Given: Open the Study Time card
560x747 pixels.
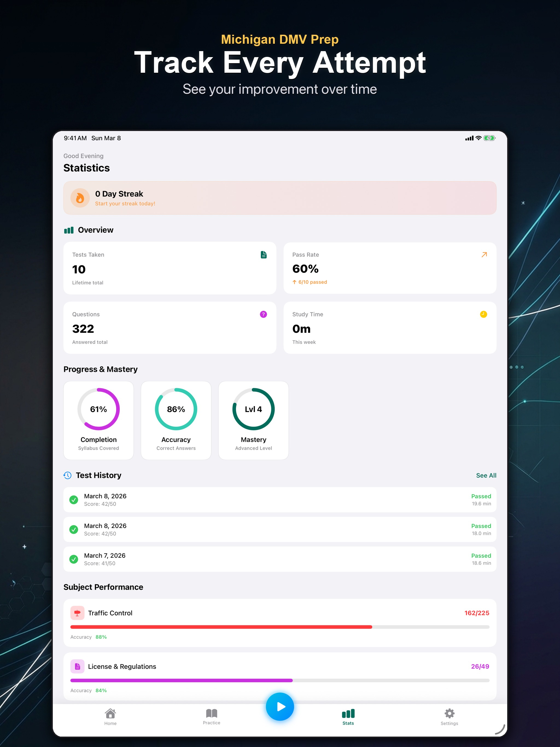Looking at the screenshot, I should click(x=390, y=328).
